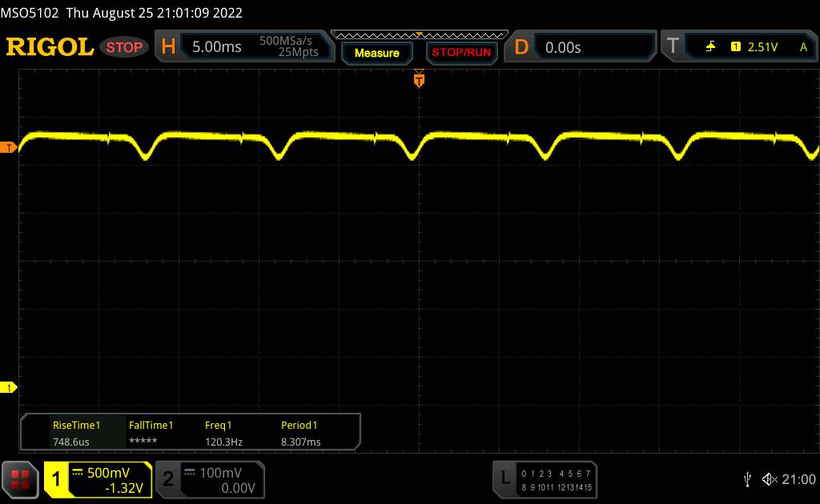Click the 500MSa/s sample rate readout
The image size is (820, 504).
(x=286, y=41)
